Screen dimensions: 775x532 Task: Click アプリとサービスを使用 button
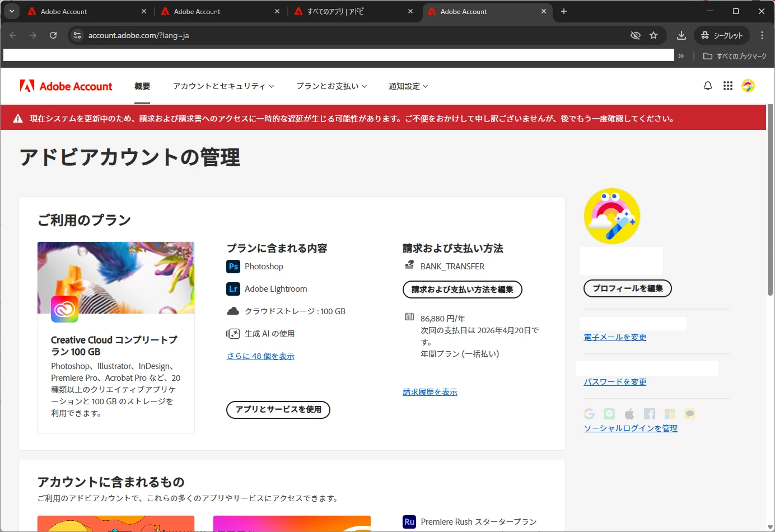pyautogui.click(x=278, y=410)
